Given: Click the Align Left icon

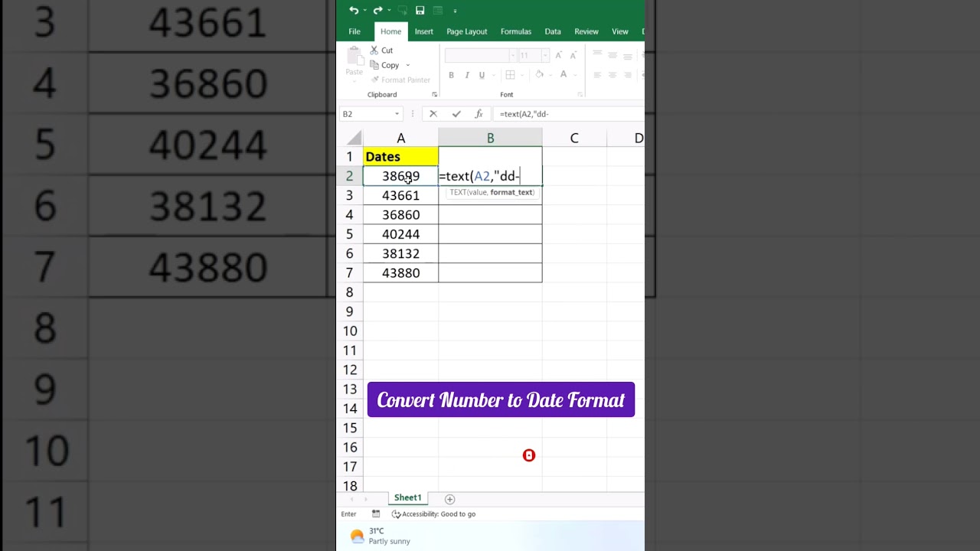Looking at the screenshot, I should (597, 75).
